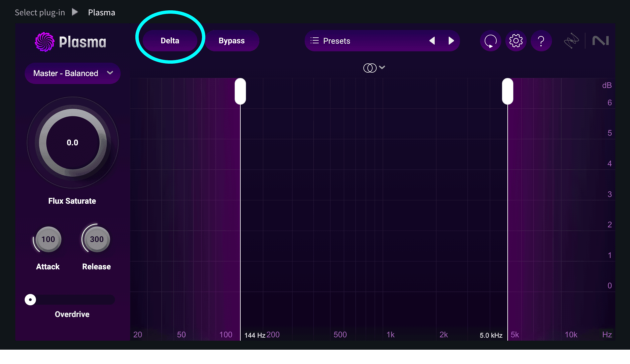Open the settings gear icon
Viewport: 630px width, 364px height.
[516, 41]
